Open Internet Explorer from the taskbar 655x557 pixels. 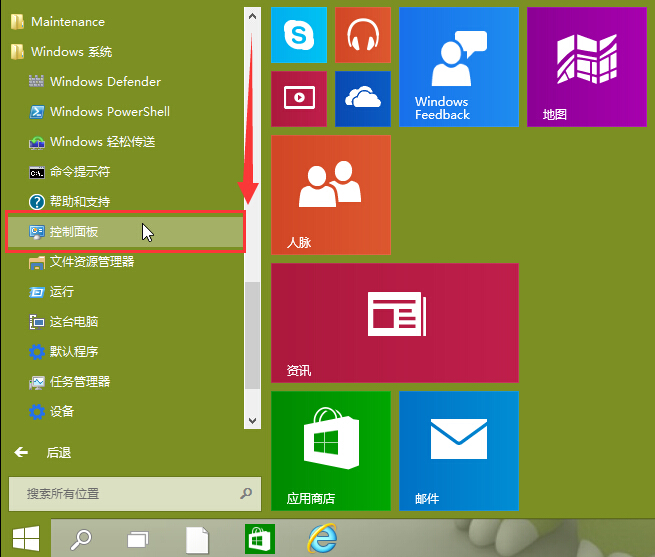coord(322,539)
